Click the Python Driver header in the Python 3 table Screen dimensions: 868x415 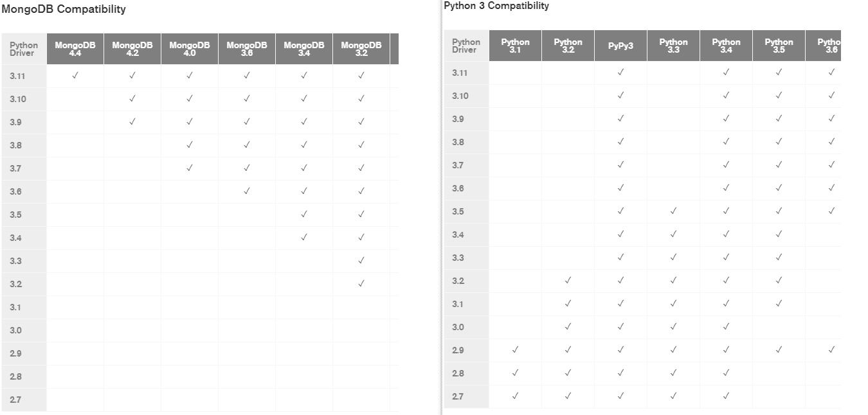pos(466,46)
